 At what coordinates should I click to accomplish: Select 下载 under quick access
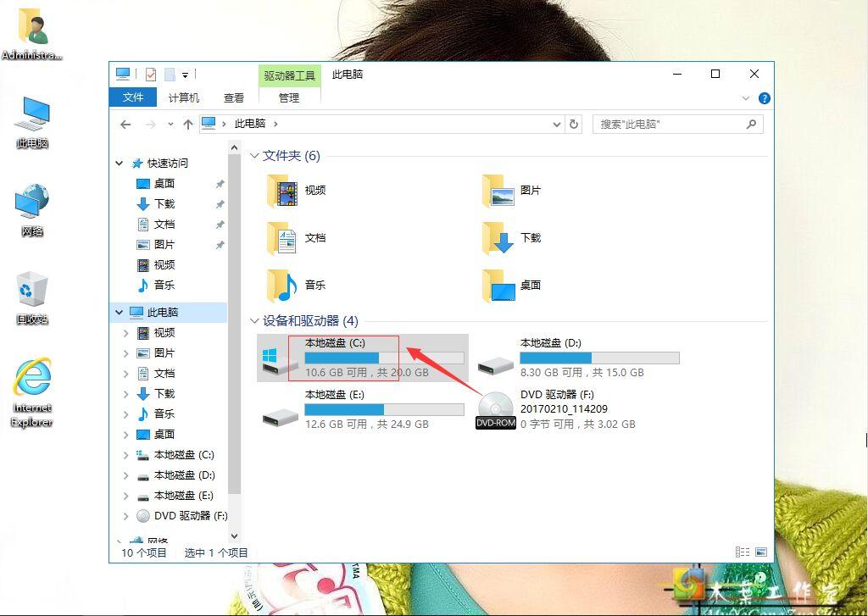165,203
